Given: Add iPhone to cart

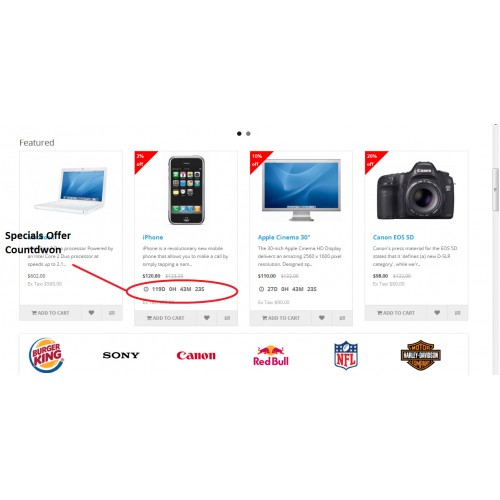Looking at the screenshot, I should click(165, 318).
